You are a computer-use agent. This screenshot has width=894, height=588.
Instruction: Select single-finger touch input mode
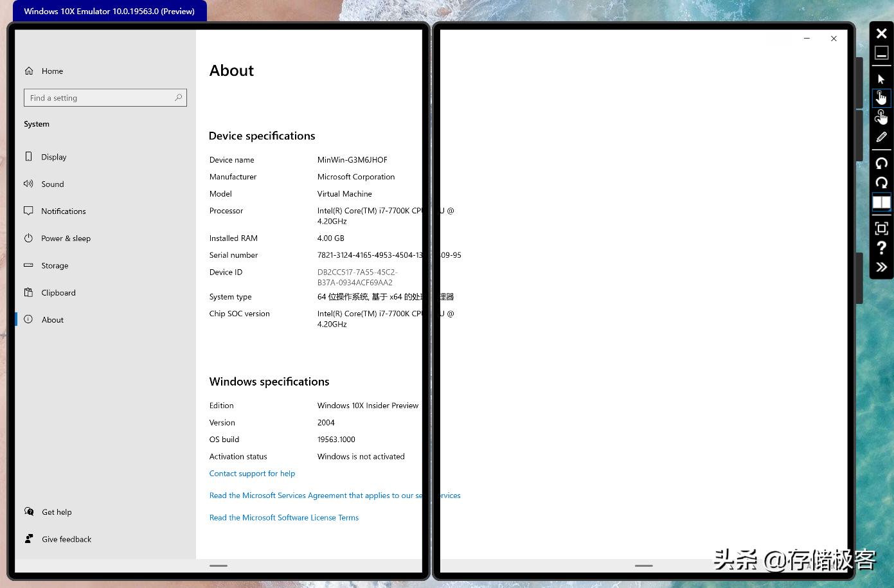point(881,98)
